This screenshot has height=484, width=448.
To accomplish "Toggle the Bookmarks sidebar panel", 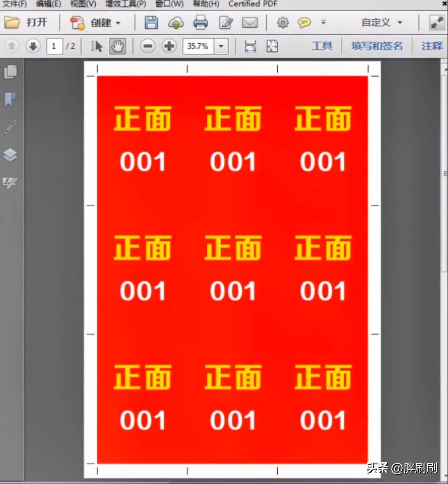I will tap(10, 99).
